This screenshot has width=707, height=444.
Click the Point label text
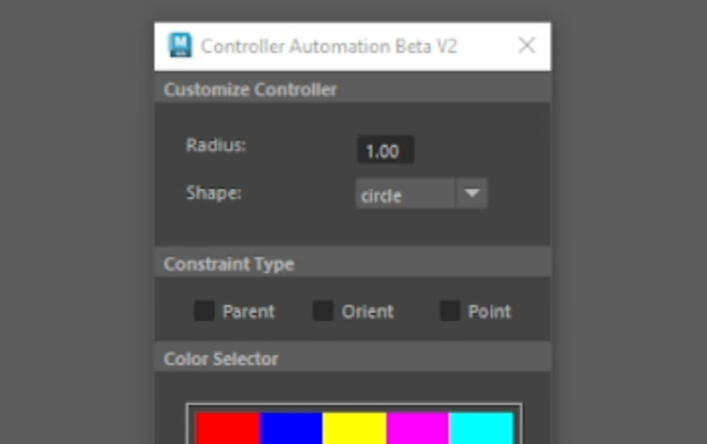[489, 312]
